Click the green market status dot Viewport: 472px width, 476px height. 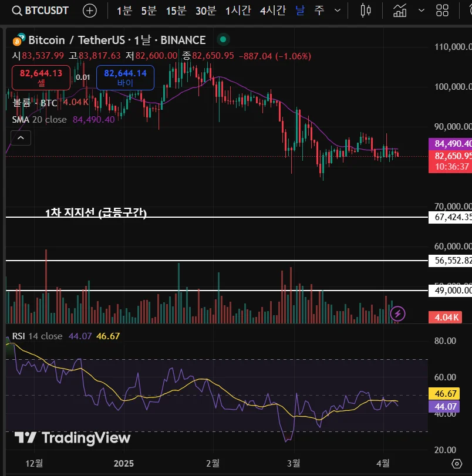pyautogui.click(x=223, y=39)
